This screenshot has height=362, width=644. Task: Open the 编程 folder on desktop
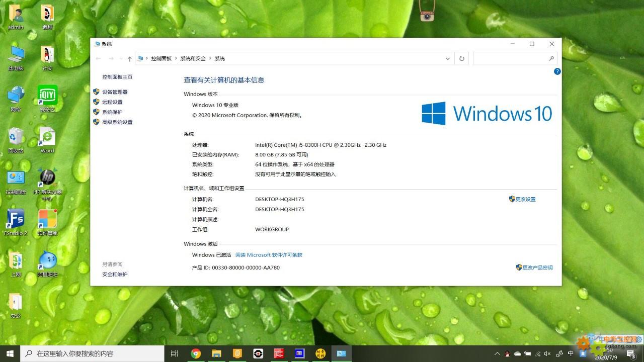click(47, 17)
